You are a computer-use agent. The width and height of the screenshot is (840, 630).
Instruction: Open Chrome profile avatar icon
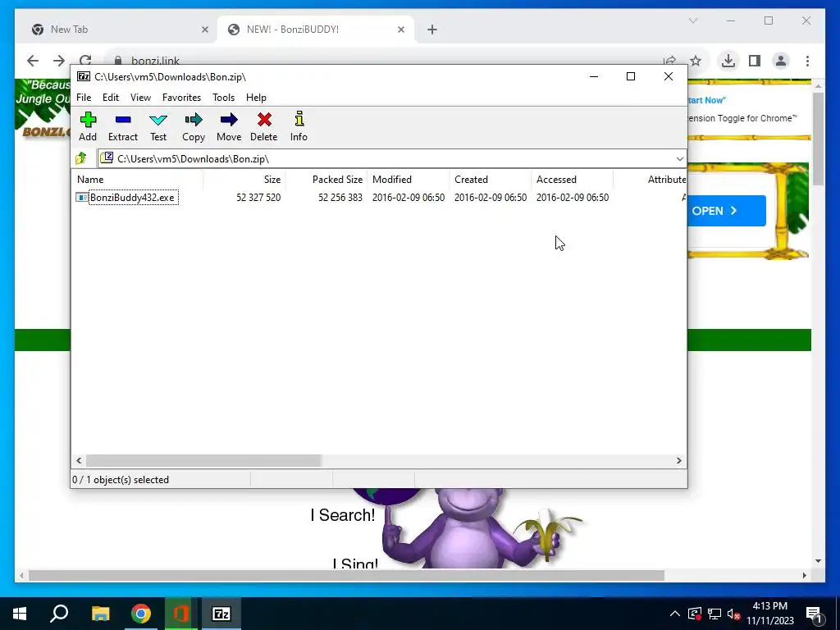point(781,61)
